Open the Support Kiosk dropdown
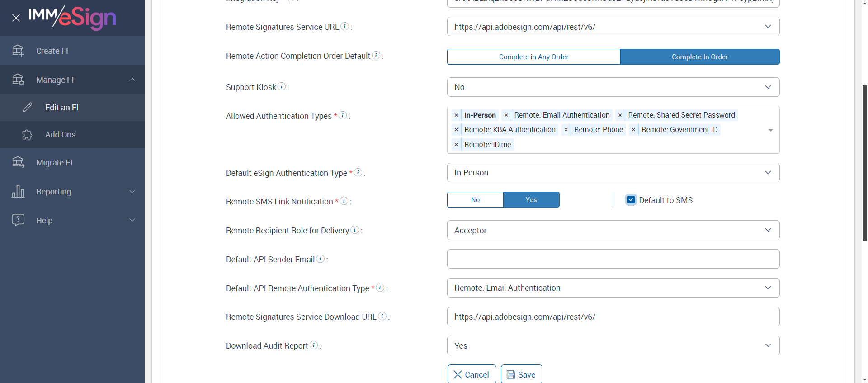Viewport: 868px width, 383px height. (613, 87)
